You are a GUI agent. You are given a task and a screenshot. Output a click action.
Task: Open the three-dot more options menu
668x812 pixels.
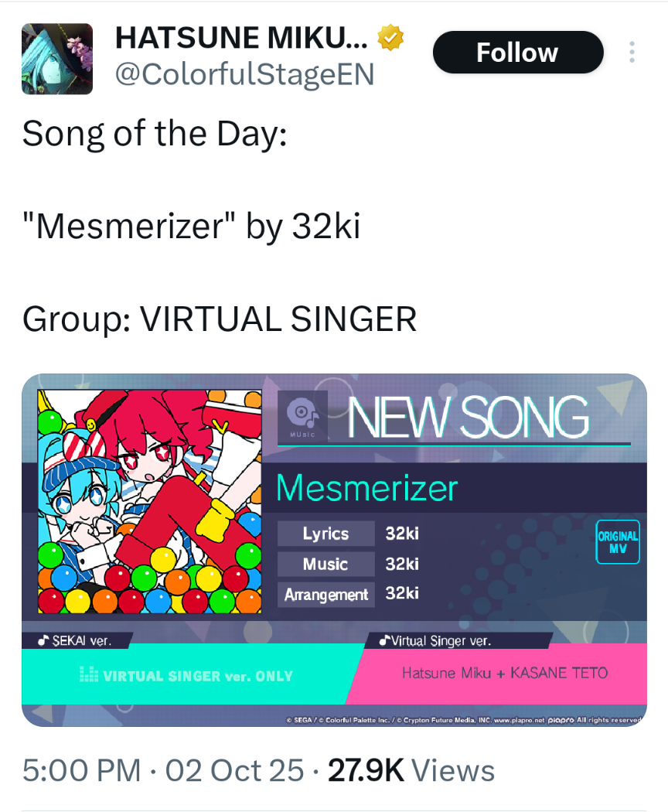[x=632, y=53]
